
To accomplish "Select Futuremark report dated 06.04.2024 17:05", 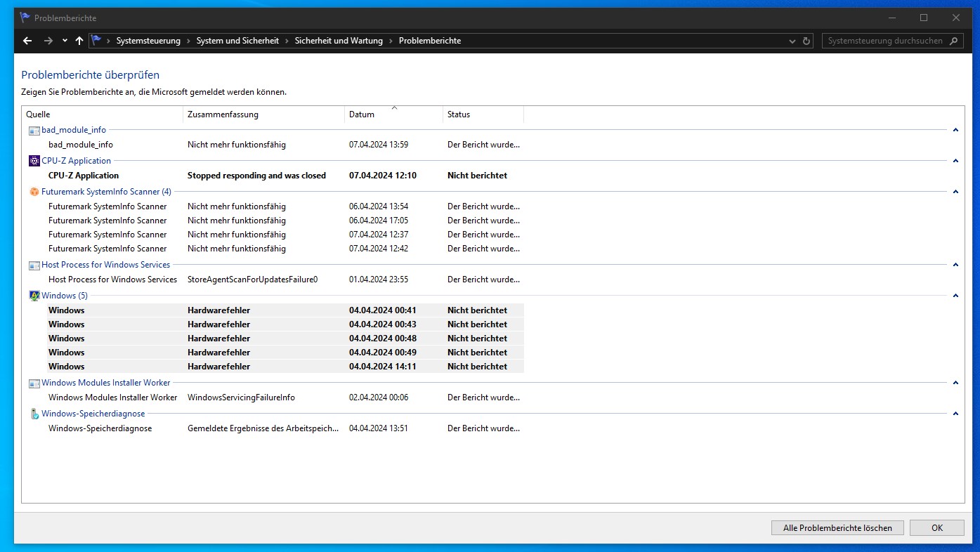I will 285,221.
